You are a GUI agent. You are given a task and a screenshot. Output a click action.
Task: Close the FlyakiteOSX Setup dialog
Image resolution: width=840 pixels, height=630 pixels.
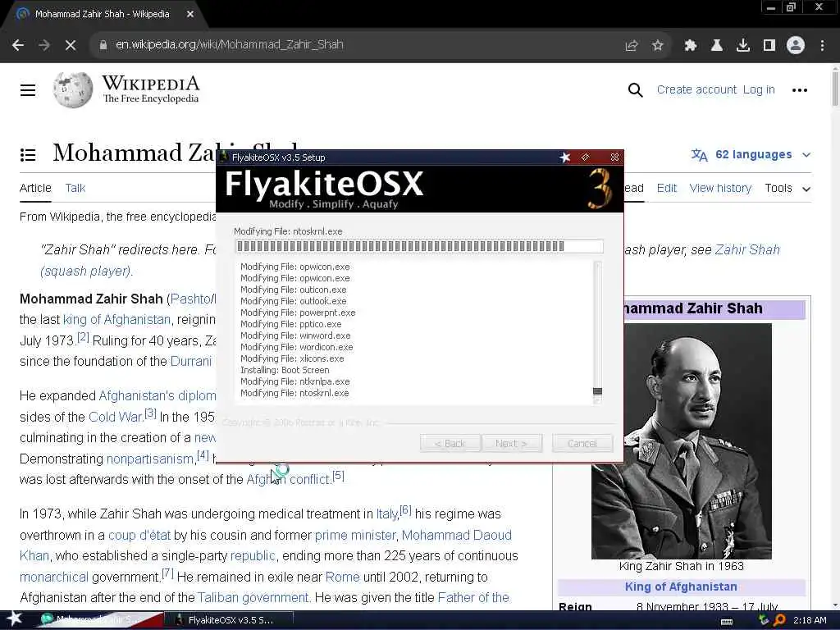point(614,157)
